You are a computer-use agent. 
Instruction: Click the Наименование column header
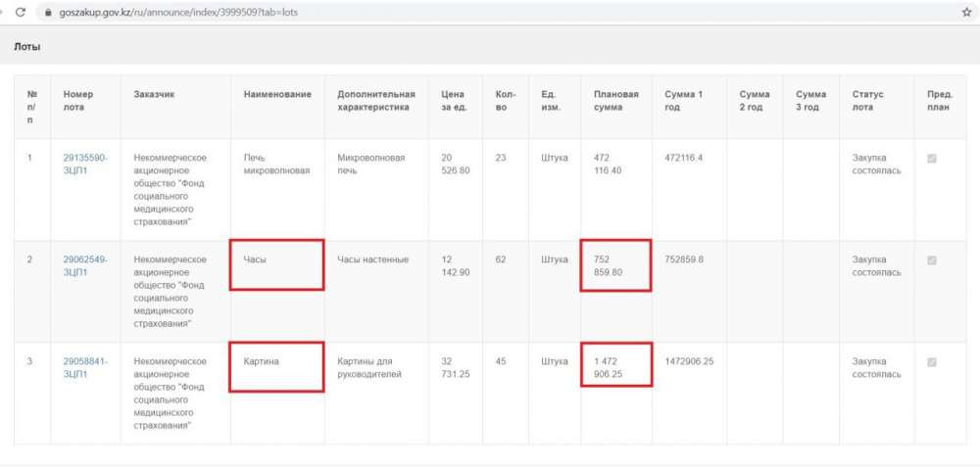[x=277, y=94]
